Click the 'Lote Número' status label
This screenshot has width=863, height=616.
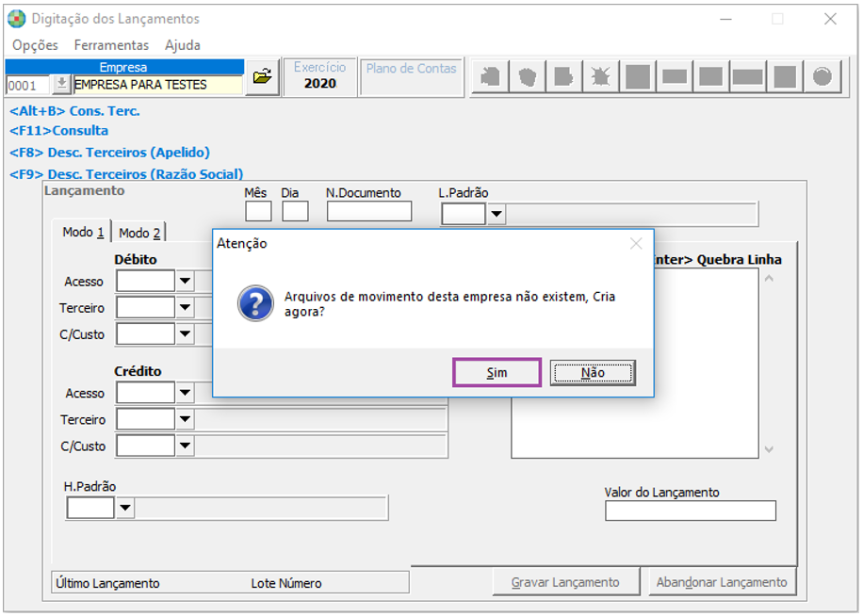(x=286, y=584)
